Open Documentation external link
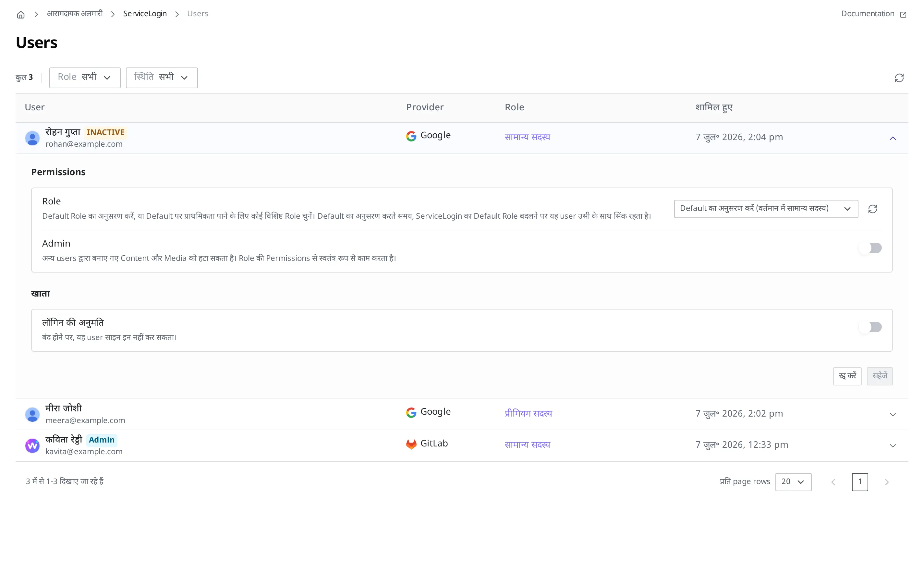The width and height of the screenshot is (924, 584). click(873, 14)
